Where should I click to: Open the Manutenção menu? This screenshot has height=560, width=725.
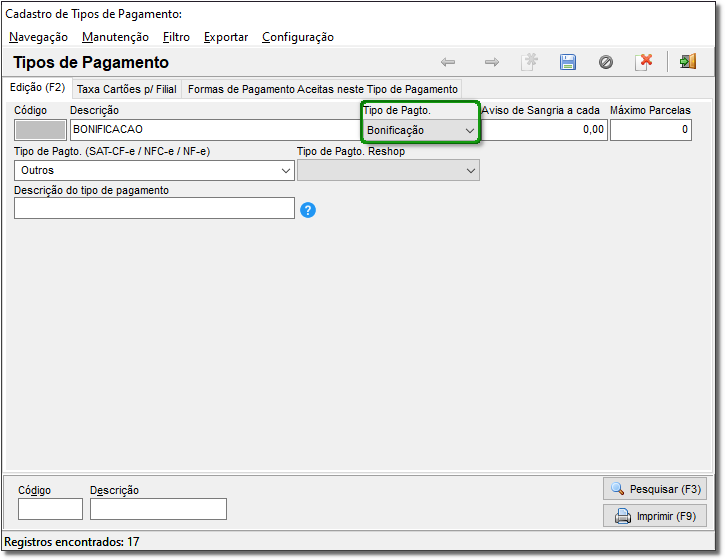click(x=115, y=37)
